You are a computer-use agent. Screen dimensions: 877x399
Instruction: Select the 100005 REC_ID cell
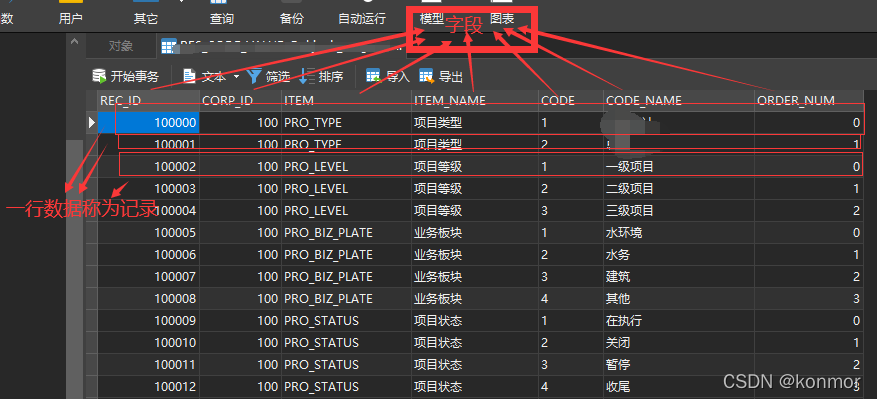148,233
